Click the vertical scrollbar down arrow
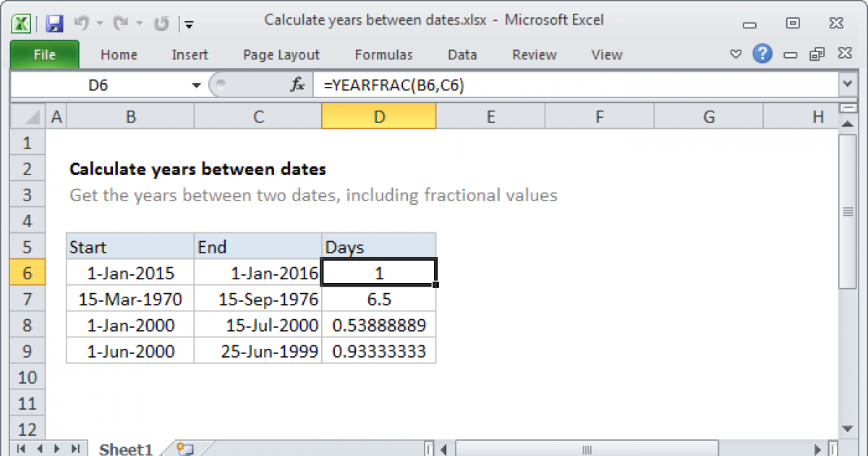The image size is (868, 456). tap(848, 427)
